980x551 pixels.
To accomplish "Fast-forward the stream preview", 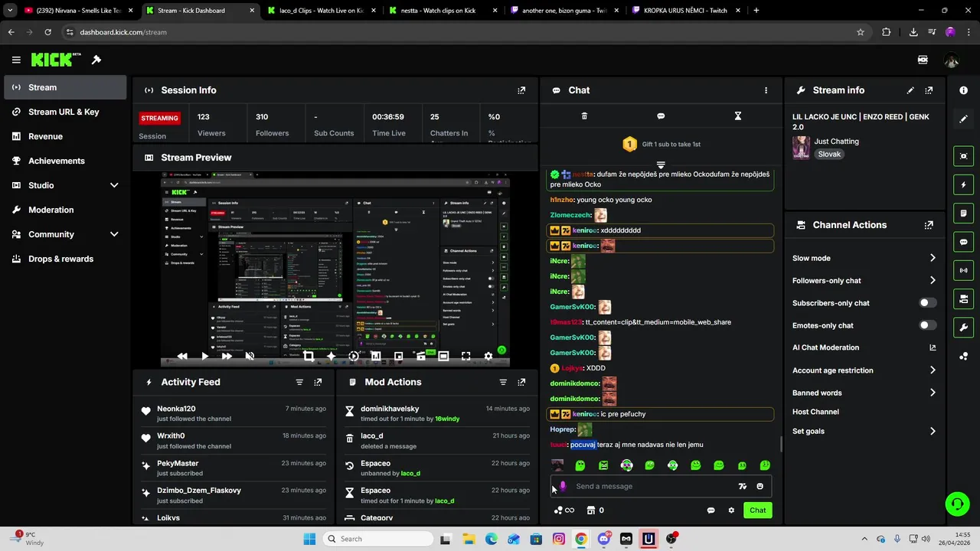I will click(227, 356).
